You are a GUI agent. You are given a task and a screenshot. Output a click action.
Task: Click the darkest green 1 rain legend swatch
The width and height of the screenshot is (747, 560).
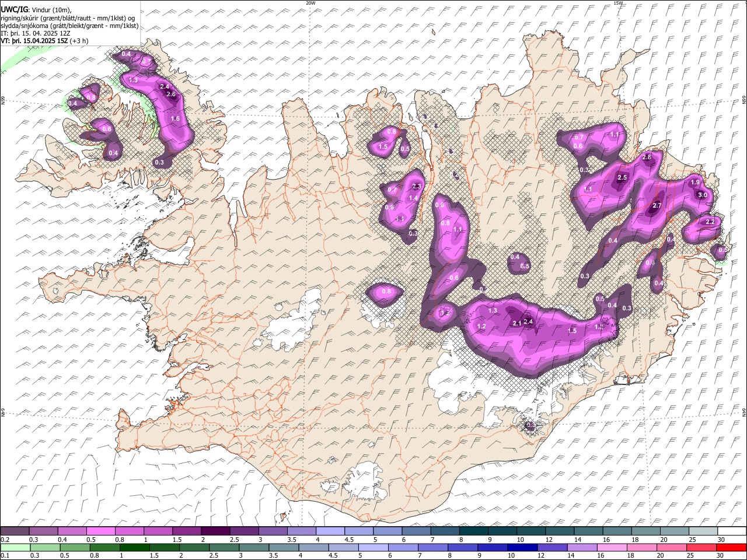[x=135, y=547]
